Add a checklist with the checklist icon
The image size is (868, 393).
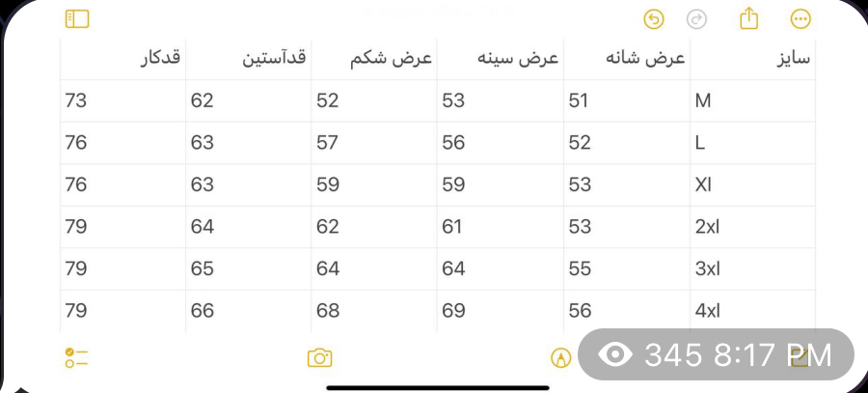point(76,358)
